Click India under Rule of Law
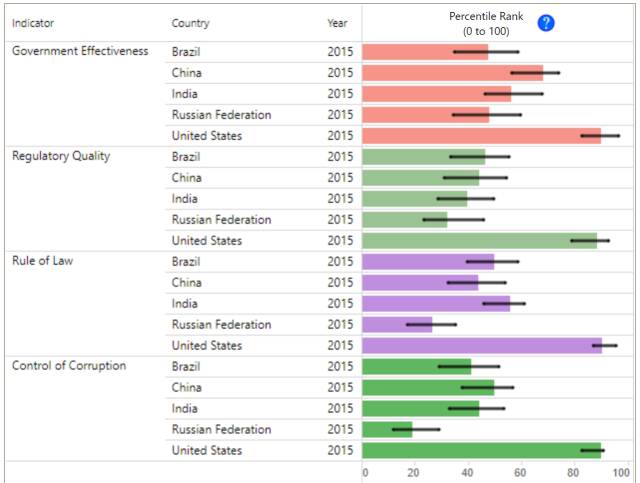Screen dimensions: 640x483 coord(184,303)
